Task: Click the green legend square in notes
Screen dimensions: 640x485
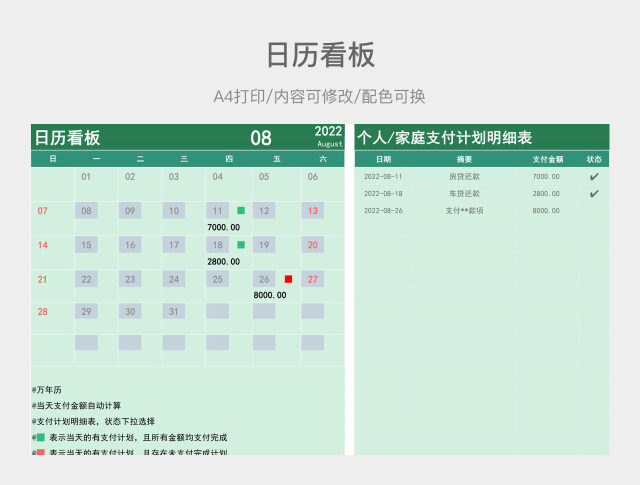Action: point(40,438)
